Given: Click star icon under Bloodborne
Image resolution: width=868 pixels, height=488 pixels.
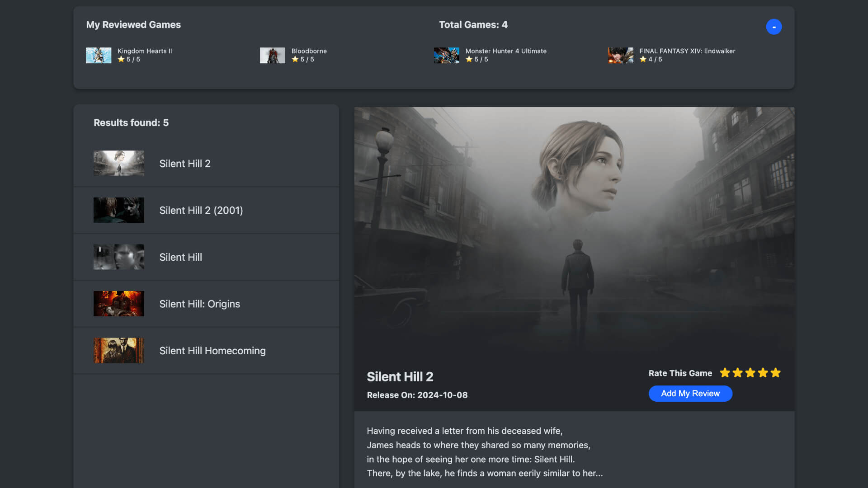Looking at the screenshot, I should coord(295,59).
